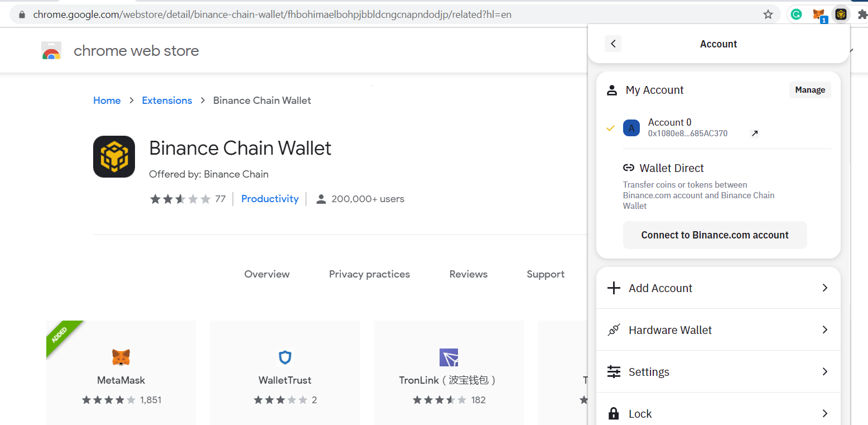The image size is (868, 425).
Task: Click the Binance Chain Wallet toolbar icon
Action: click(841, 15)
